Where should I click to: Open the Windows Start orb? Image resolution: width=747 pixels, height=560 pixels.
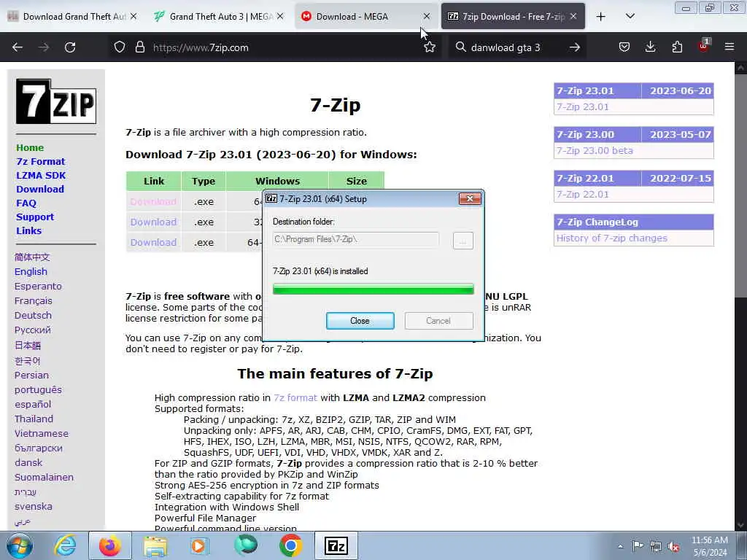pyautogui.click(x=20, y=545)
